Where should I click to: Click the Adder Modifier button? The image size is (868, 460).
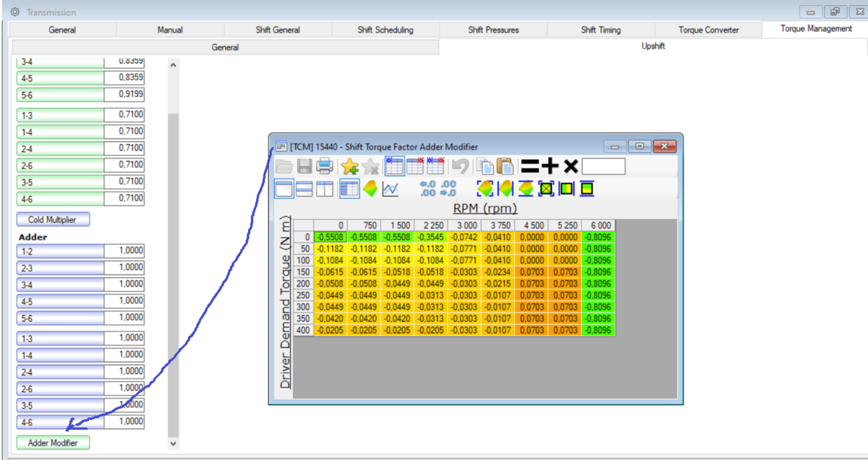click(x=53, y=442)
